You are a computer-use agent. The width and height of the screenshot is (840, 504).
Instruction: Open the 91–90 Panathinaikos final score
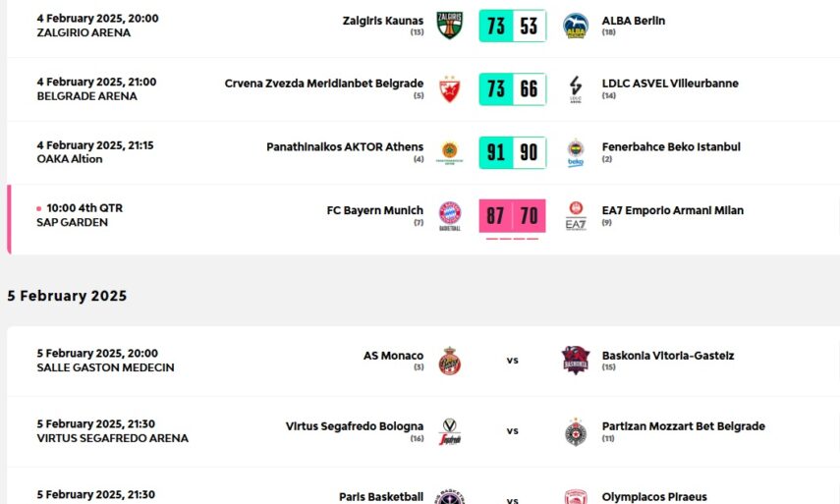click(512, 152)
